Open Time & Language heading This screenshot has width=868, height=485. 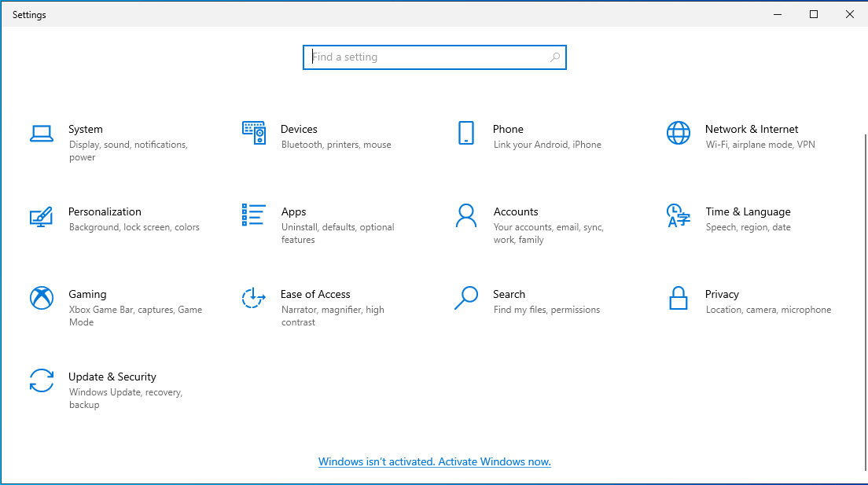coord(748,211)
